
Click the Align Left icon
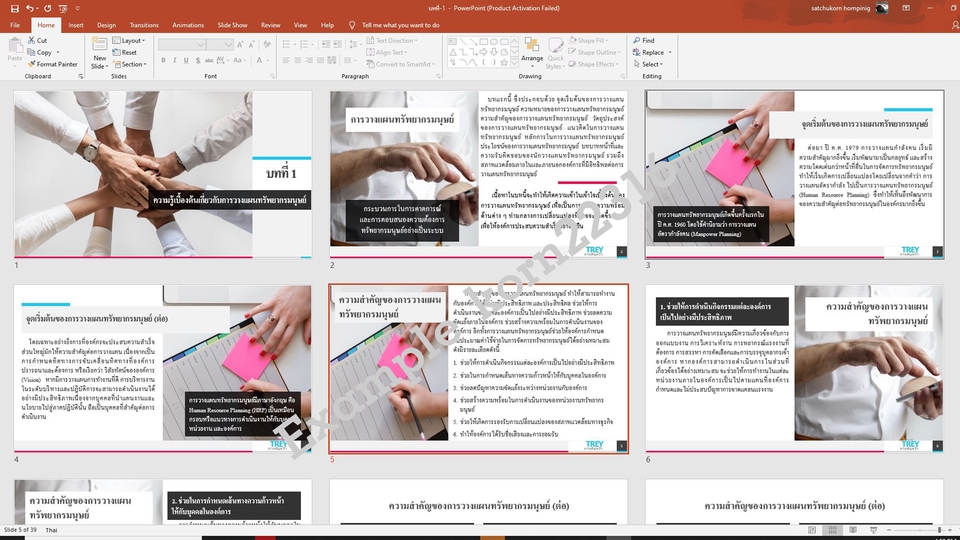[x=286, y=61]
